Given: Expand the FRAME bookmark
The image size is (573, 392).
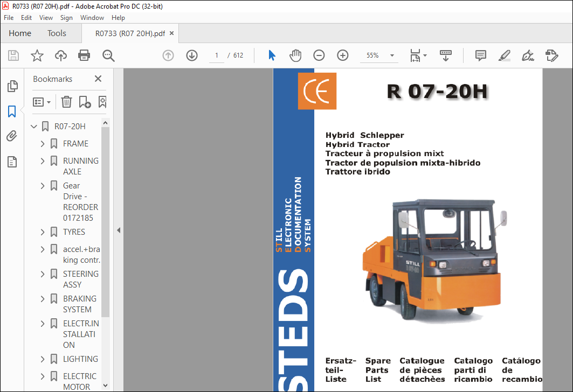Looking at the screenshot, I should 43,144.
